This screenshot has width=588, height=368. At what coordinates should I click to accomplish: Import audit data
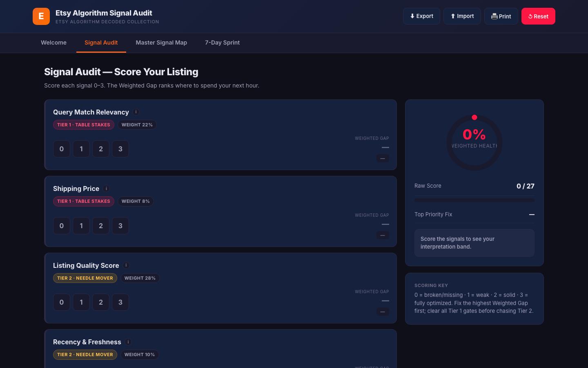pos(462,16)
